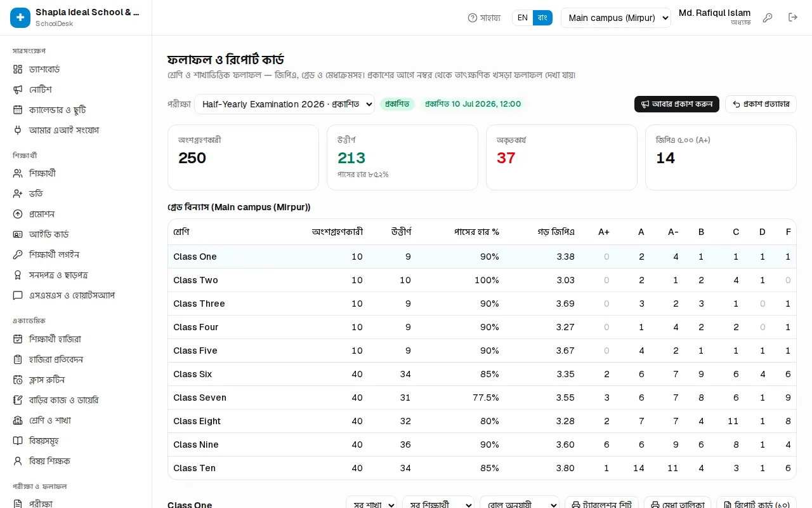The image size is (812, 508).
Task: Open the Main campus (Mirpur) dropdown
Action: click(616, 18)
